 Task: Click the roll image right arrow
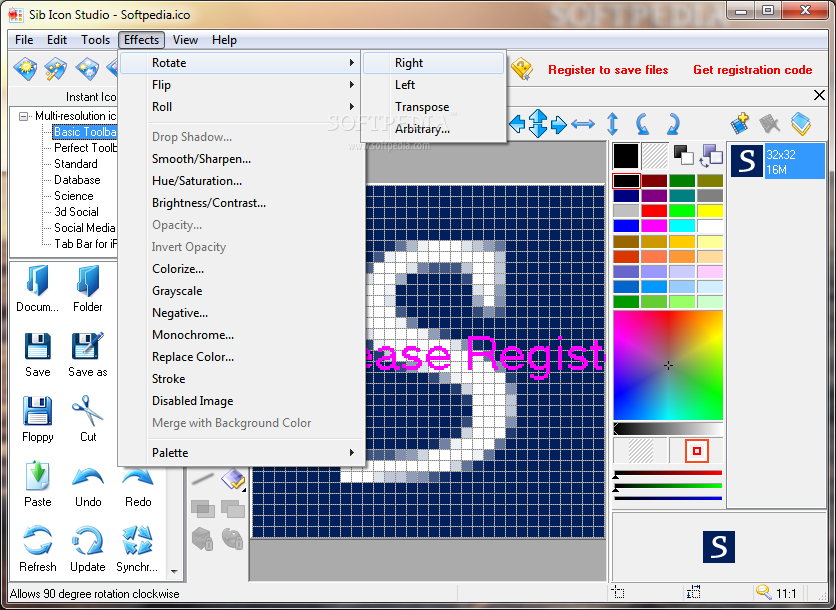(558, 124)
